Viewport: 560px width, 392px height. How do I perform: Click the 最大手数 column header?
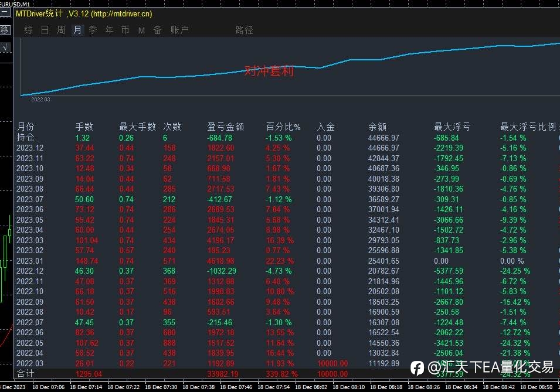[137, 127]
